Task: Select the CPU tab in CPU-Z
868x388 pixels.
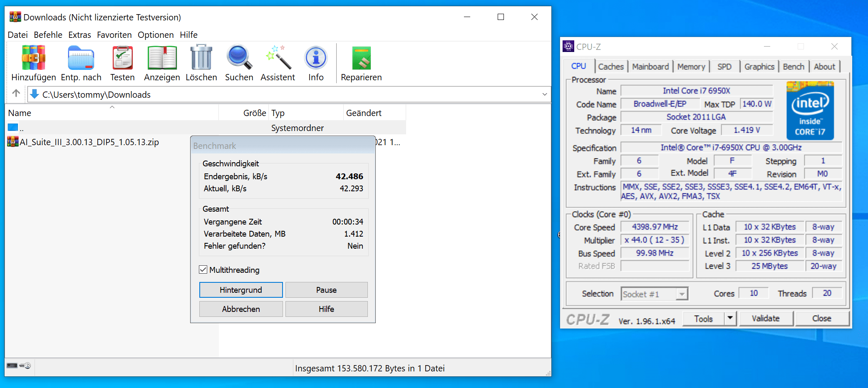Action: 578,66
